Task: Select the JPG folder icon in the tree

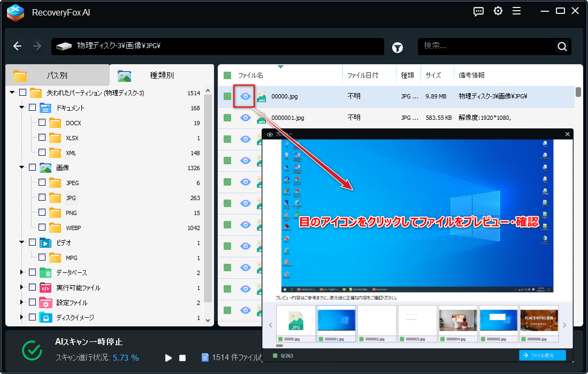Action: click(x=55, y=198)
